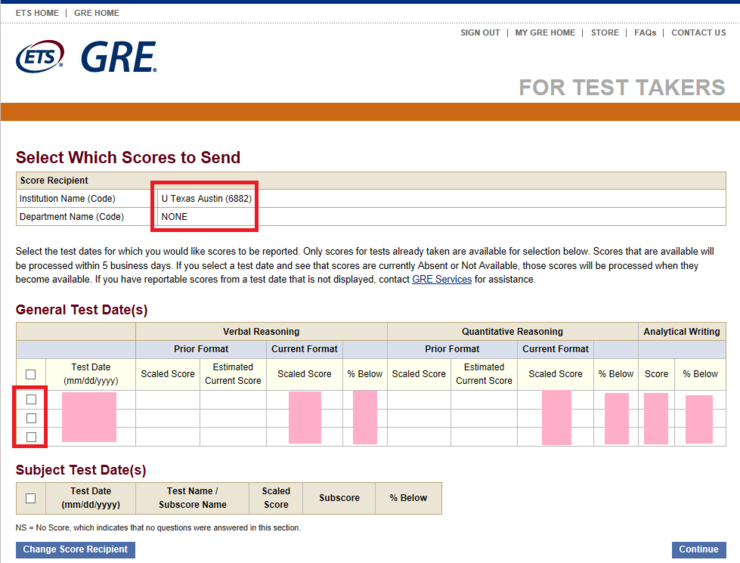Click 'Test Date (mm/dd/yyyy)' in Subject Test table
This screenshot has height=563, width=740.
[x=91, y=498]
